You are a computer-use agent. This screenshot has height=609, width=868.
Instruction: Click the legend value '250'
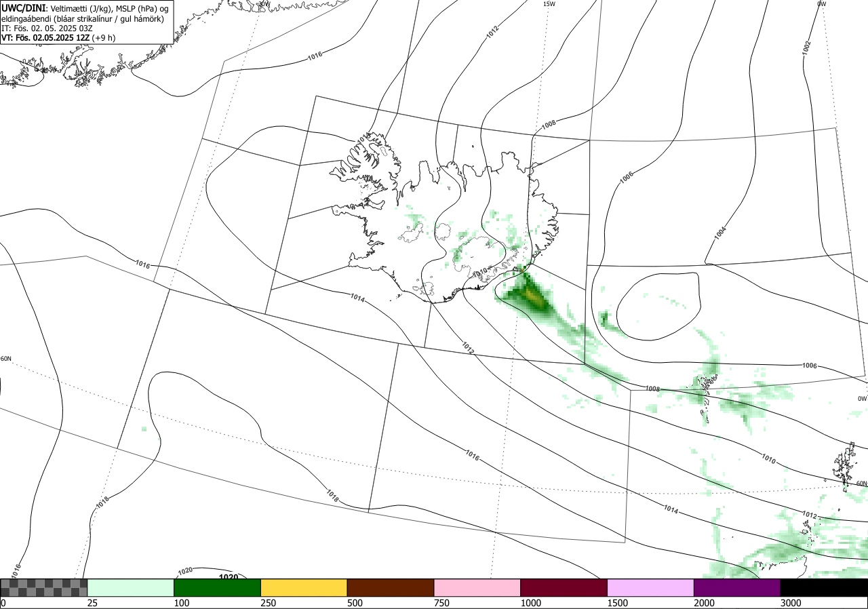[268, 603]
